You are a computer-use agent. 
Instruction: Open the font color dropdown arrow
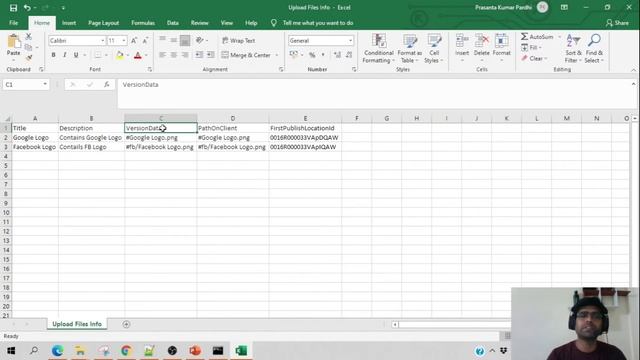tap(146, 55)
